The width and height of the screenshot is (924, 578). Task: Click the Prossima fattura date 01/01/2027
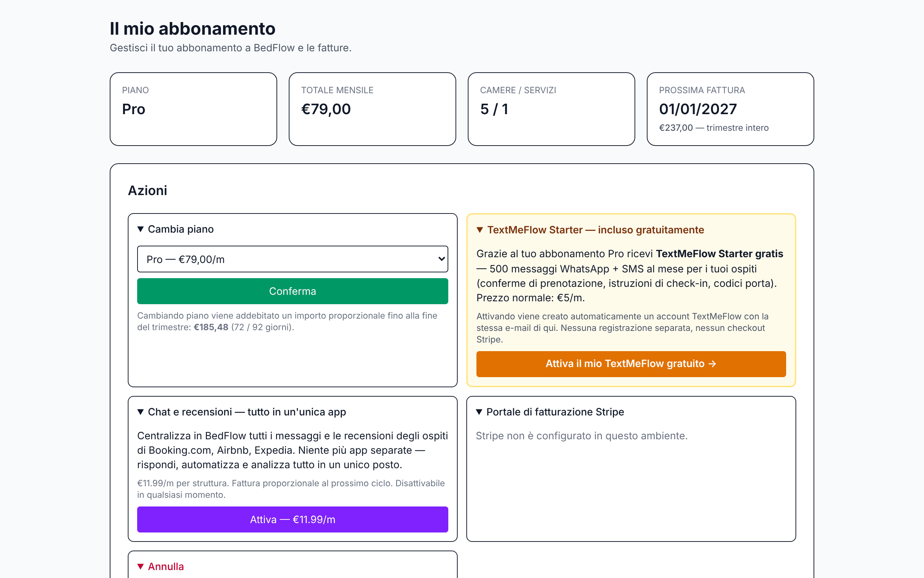698,109
